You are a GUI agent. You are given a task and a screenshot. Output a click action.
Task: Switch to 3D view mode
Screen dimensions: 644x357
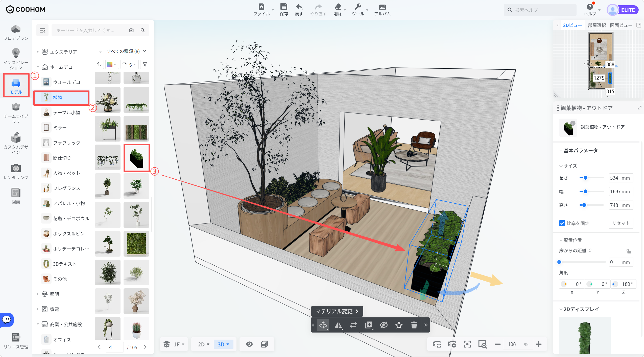(x=223, y=344)
